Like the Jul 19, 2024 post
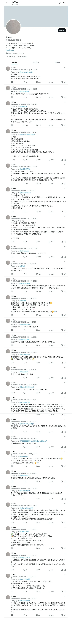The image size is (72, 644). (37, 274)
